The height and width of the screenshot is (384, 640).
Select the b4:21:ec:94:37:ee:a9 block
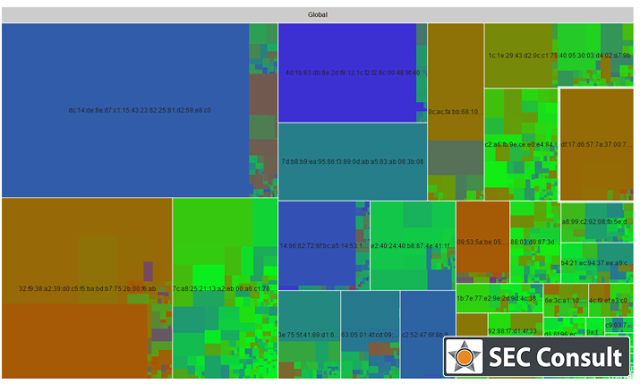click(x=597, y=263)
